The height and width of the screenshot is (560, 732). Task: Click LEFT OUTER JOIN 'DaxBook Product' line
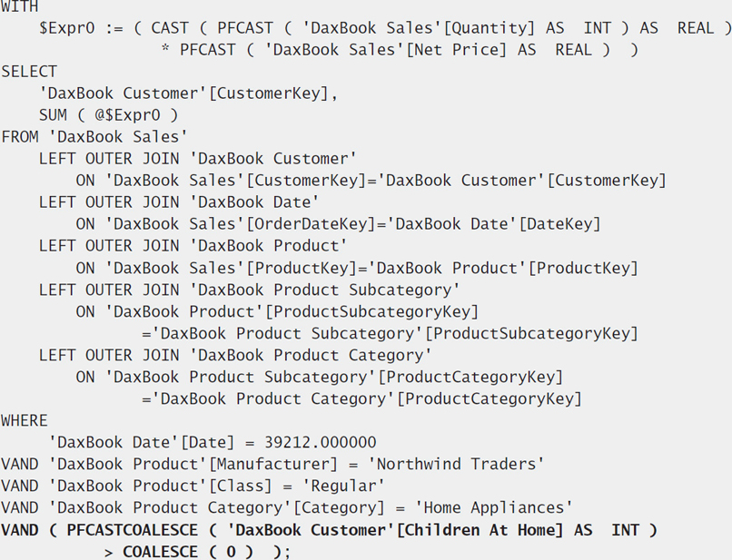tap(193, 246)
